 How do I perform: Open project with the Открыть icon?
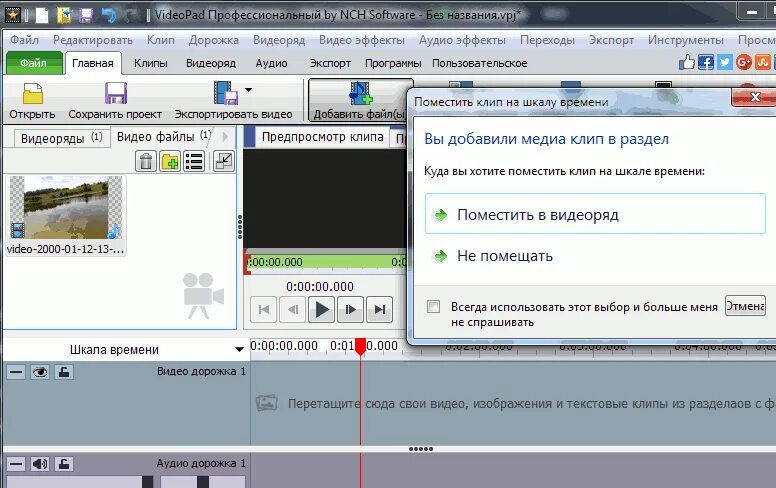coord(32,94)
